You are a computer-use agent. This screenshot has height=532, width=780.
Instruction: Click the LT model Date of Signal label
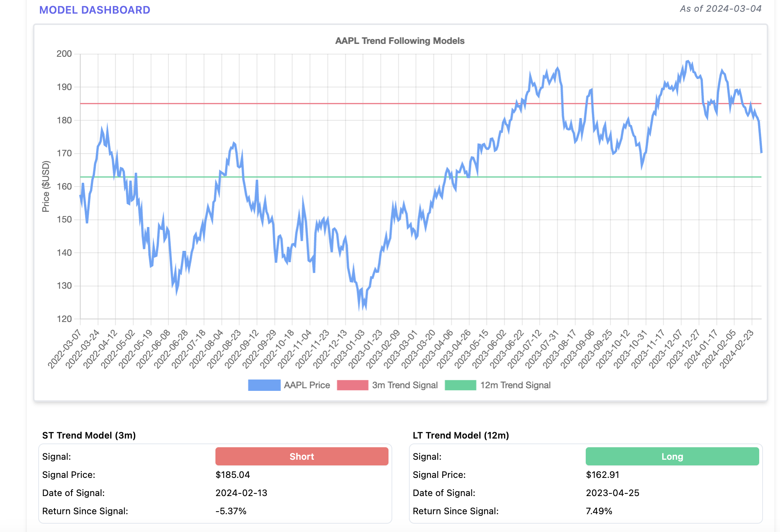click(x=444, y=493)
